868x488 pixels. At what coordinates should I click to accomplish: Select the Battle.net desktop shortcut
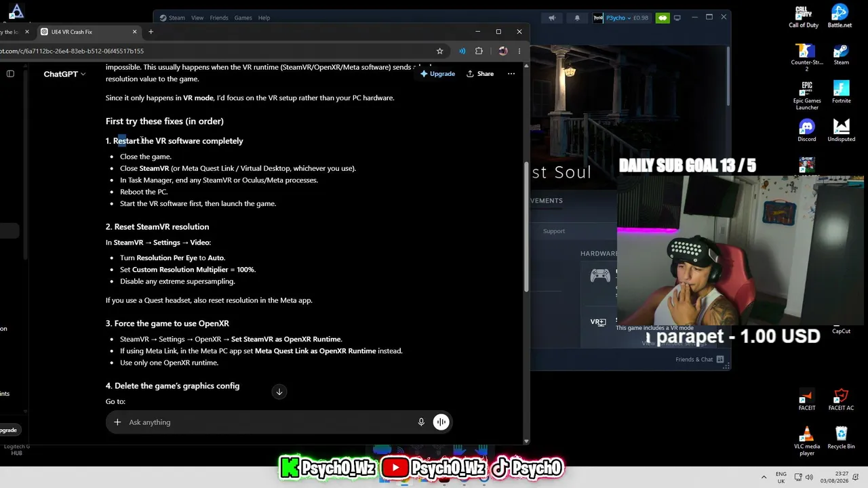click(840, 16)
